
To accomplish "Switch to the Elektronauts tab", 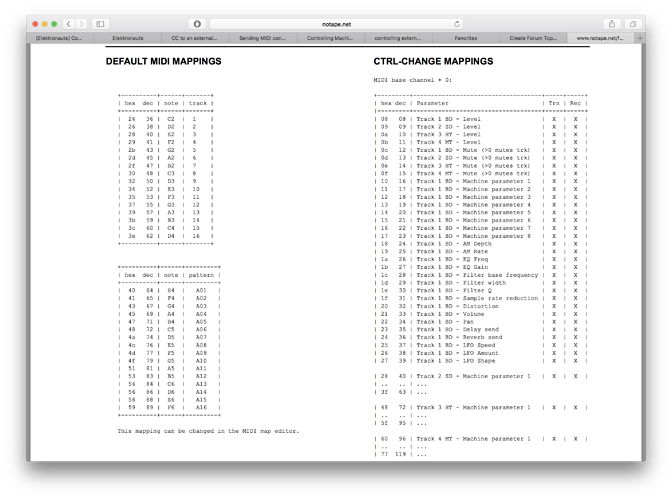I will (128, 38).
